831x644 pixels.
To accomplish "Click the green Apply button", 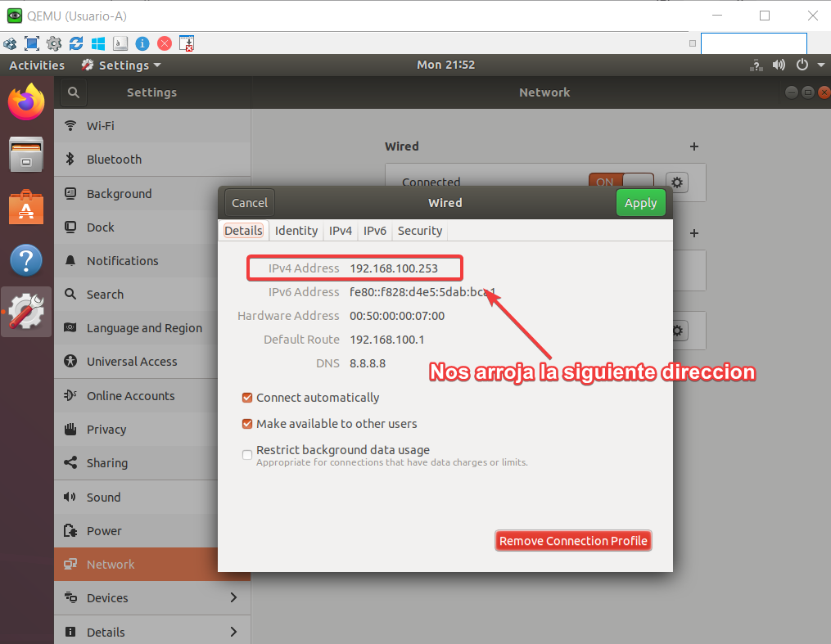I will click(x=640, y=203).
